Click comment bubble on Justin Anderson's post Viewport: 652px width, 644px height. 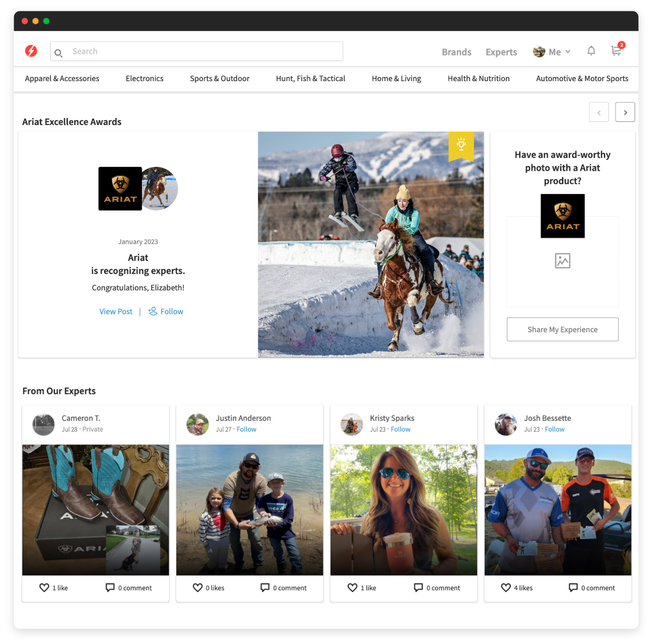[265, 587]
